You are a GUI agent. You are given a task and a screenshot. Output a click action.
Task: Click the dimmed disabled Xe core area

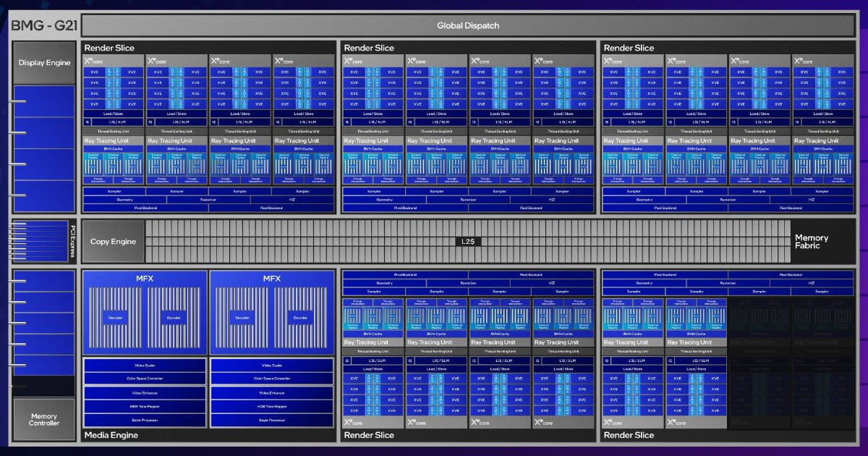(x=791, y=362)
